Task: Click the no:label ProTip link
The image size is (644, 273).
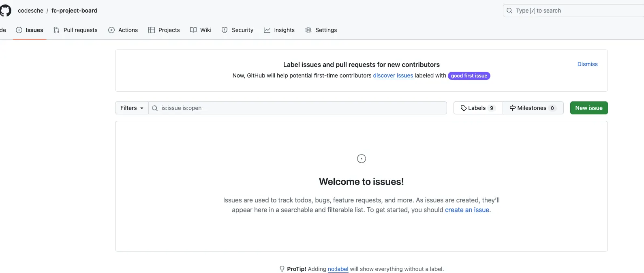Action: pyautogui.click(x=338, y=269)
